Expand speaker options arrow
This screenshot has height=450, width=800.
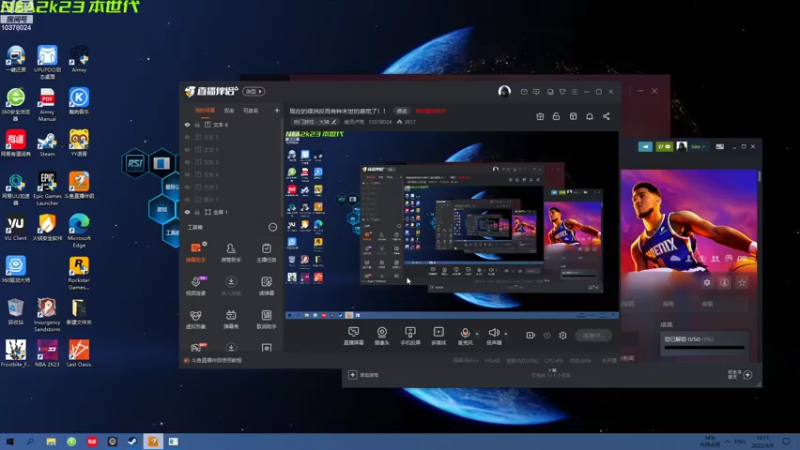506,334
